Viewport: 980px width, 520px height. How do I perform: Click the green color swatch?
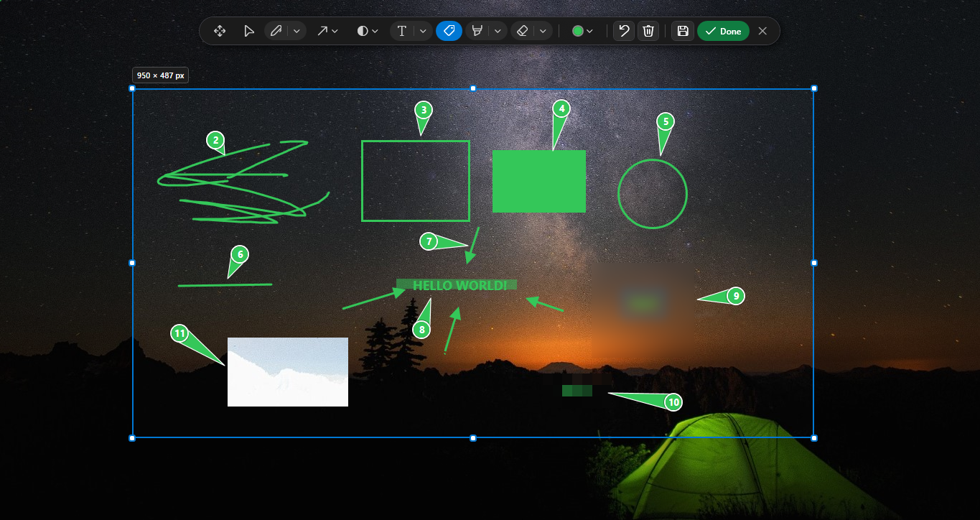point(577,31)
